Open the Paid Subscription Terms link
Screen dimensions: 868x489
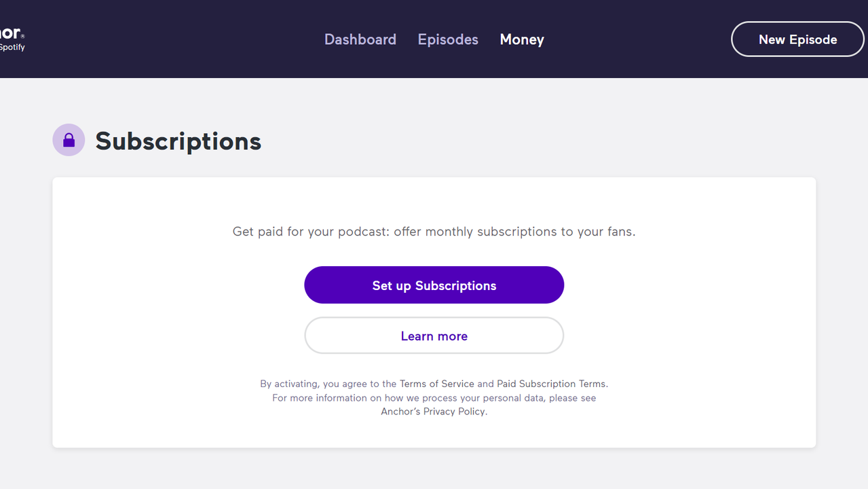click(552, 384)
